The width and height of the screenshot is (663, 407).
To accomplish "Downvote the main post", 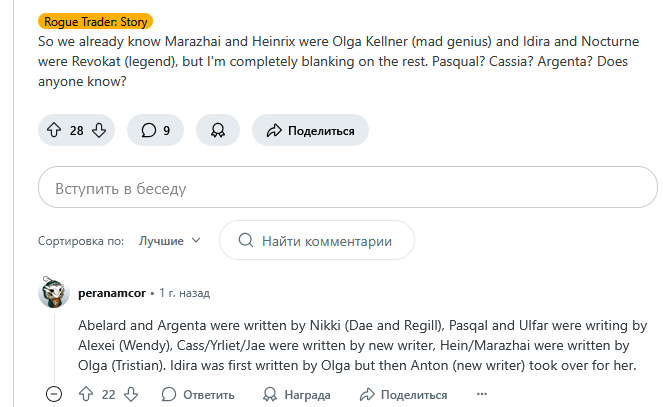I will click(98, 130).
